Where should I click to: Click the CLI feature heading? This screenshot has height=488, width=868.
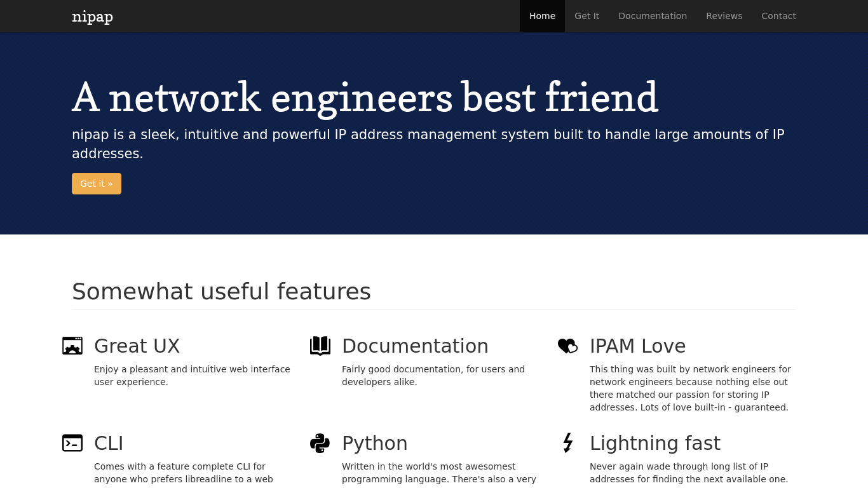point(109,444)
